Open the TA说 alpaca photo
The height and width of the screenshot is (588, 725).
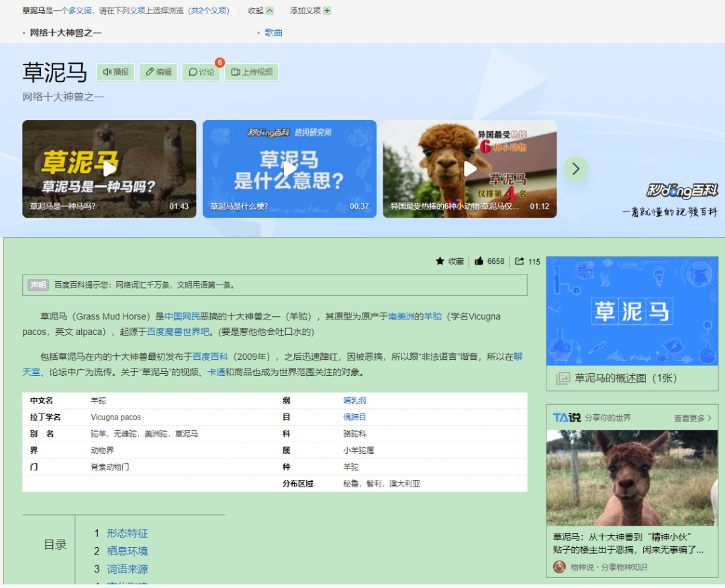(632, 478)
